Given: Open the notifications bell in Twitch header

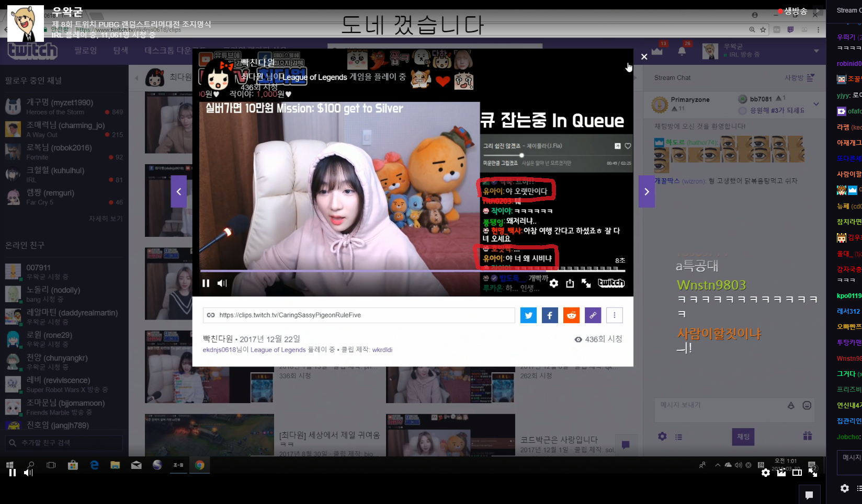Looking at the screenshot, I should (x=682, y=51).
